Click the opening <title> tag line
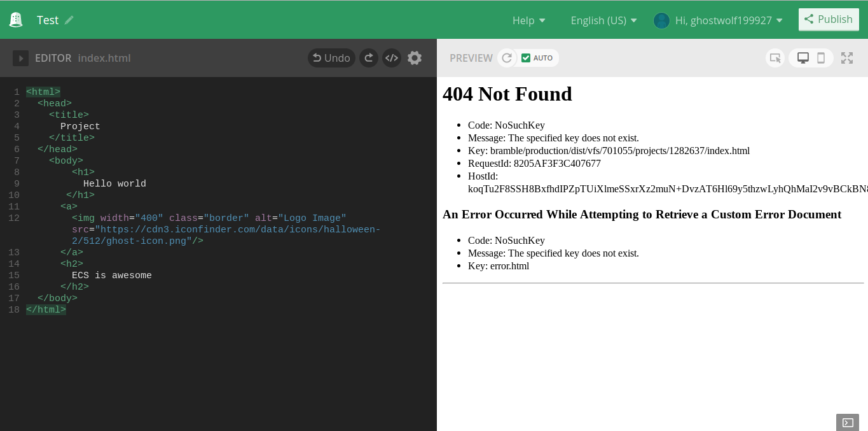The width and height of the screenshot is (868, 431). 69,115
